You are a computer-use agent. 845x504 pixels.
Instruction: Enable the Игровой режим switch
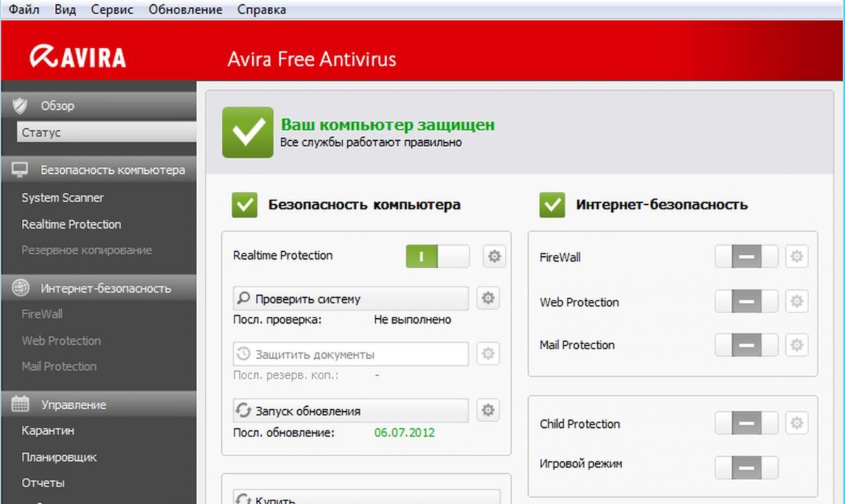pyautogui.click(x=746, y=467)
